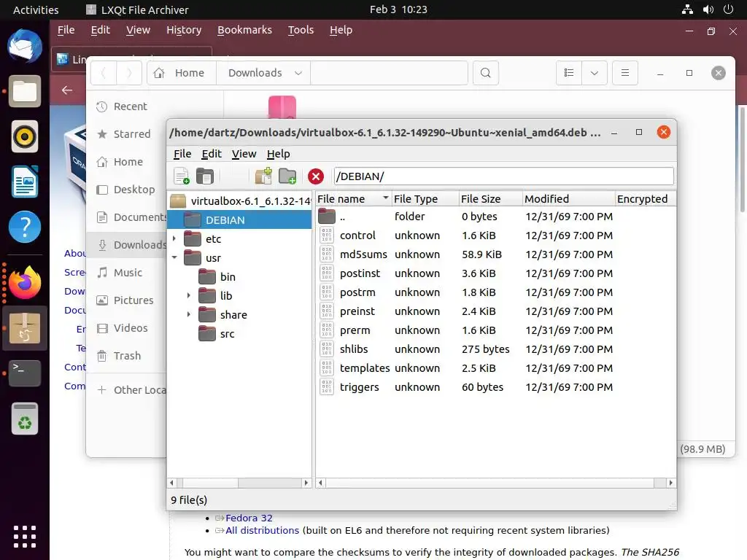Click the File Size column header
This screenshot has width=747, height=560.
[x=490, y=198]
